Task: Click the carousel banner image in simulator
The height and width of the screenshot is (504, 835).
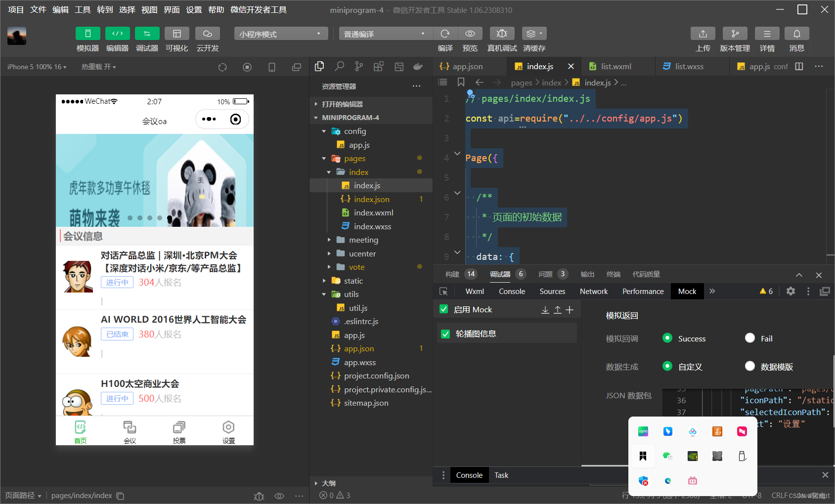Action: coord(155,180)
